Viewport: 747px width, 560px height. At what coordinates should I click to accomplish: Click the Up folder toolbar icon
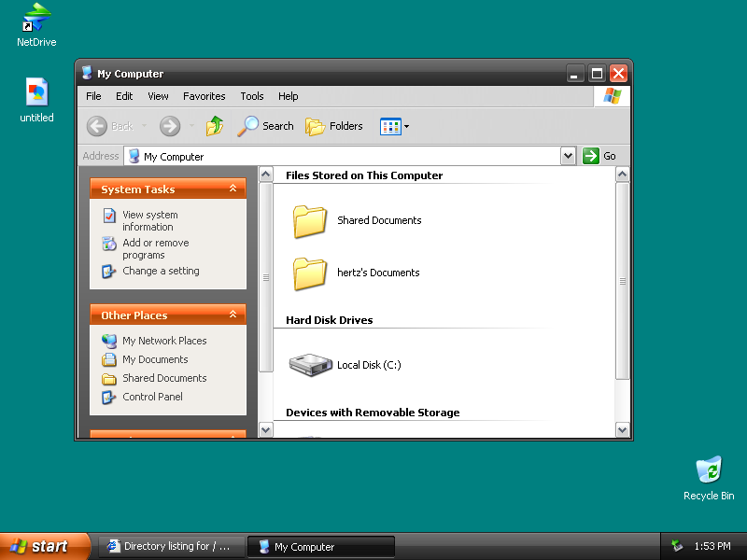tap(215, 126)
